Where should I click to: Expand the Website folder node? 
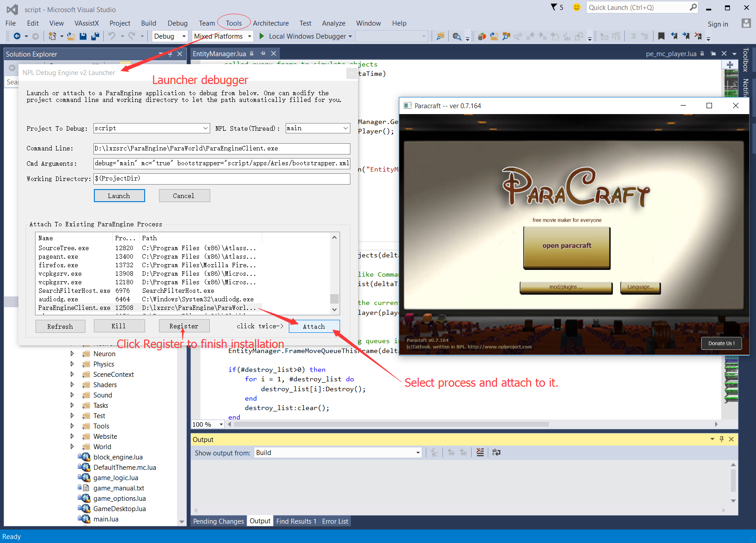[72, 436]
